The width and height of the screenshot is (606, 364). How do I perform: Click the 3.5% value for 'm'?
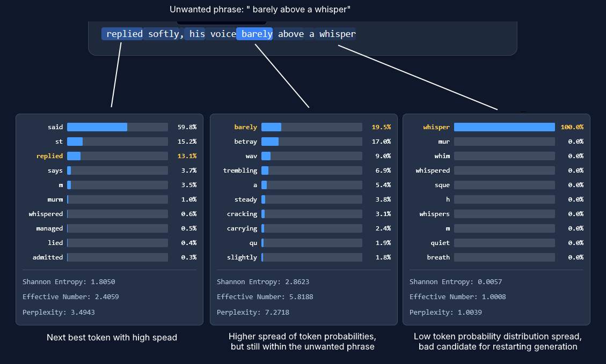point(189,185)
